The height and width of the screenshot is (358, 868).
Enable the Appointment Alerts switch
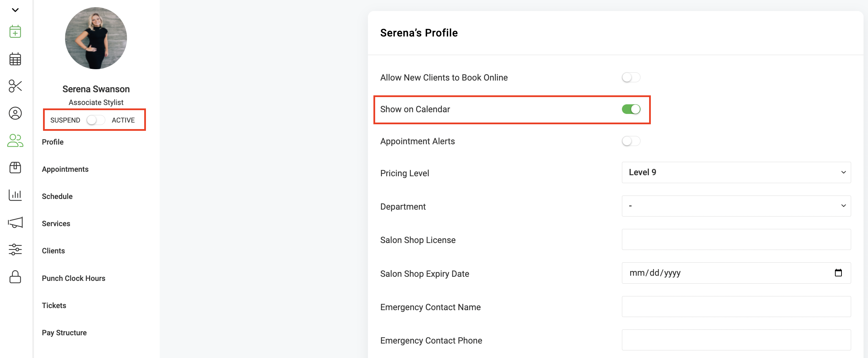631,141
